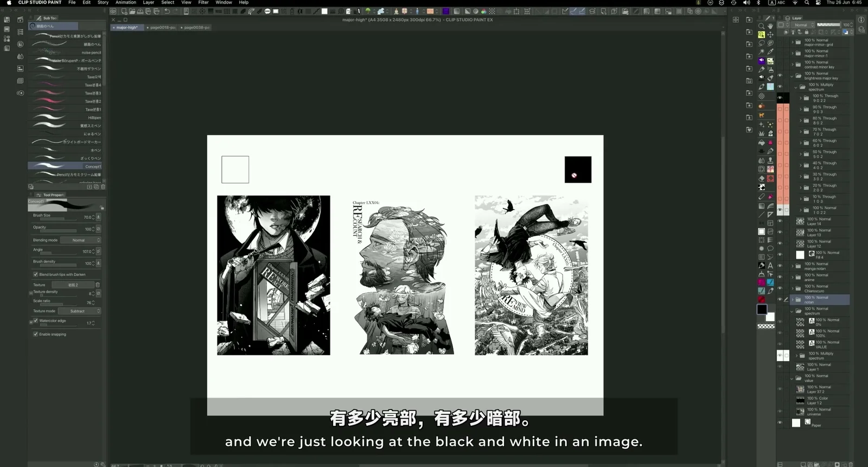Click the left black-and-white manga illustration
The image size is (868, 467).
273,275
